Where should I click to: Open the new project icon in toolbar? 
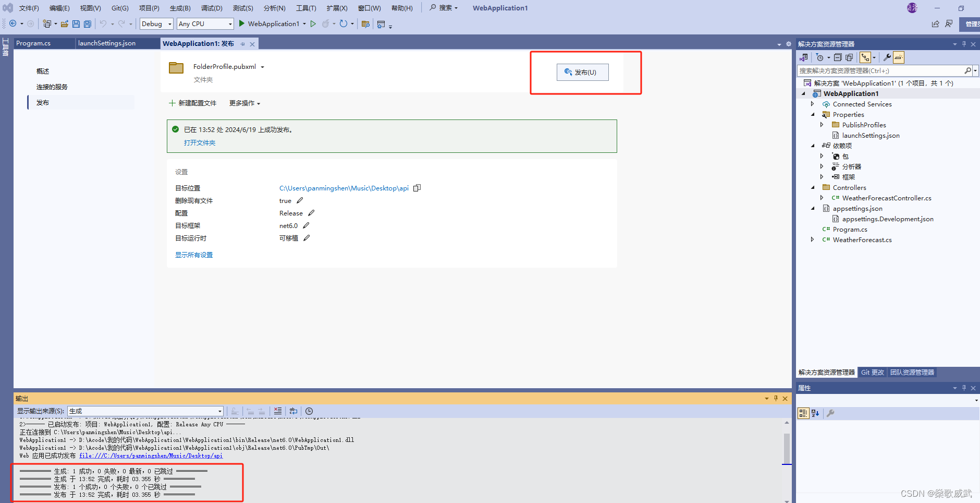click(x=47, y=23)
